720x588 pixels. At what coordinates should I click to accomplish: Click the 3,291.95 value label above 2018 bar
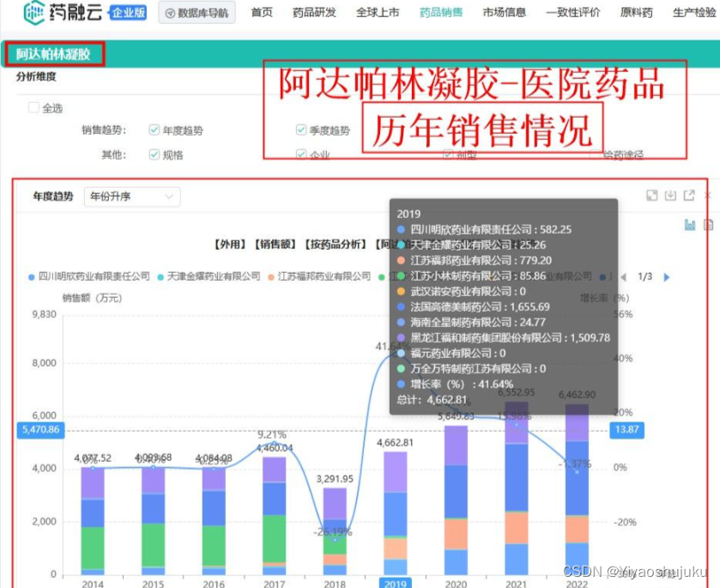pyautogui.click(x=335, y=479)
